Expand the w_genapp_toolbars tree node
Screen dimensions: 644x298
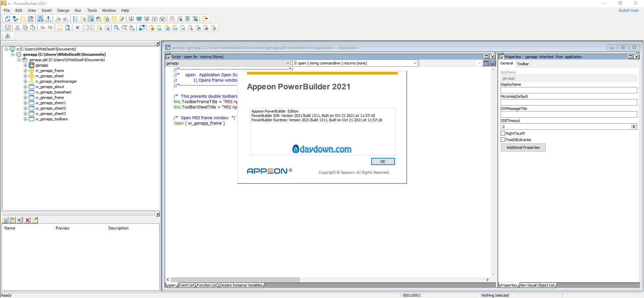[25, 119]
